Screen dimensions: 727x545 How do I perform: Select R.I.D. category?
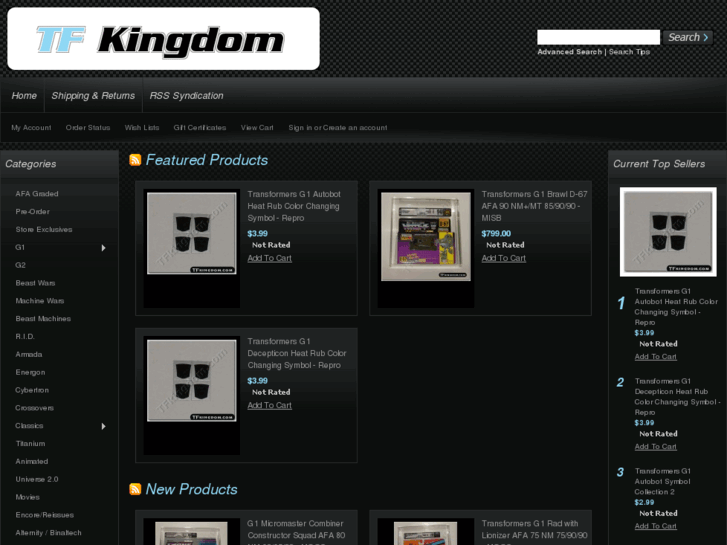point(25,337)
